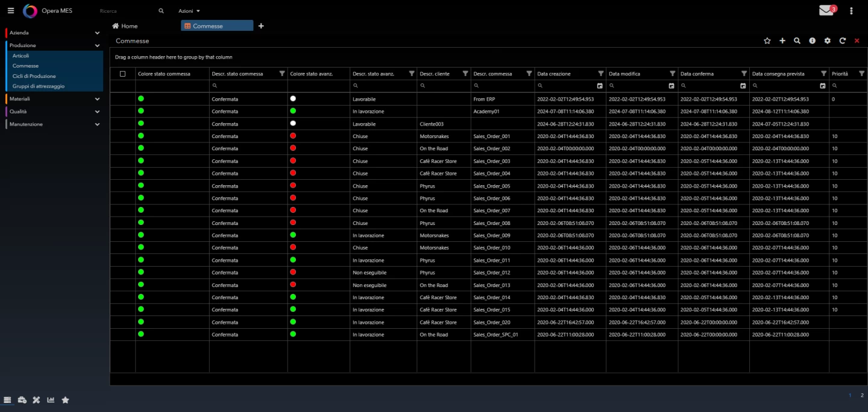Screen dimensions: 868x412
Task: Open the vertical three-dot options menu
Action: point(851,11)
